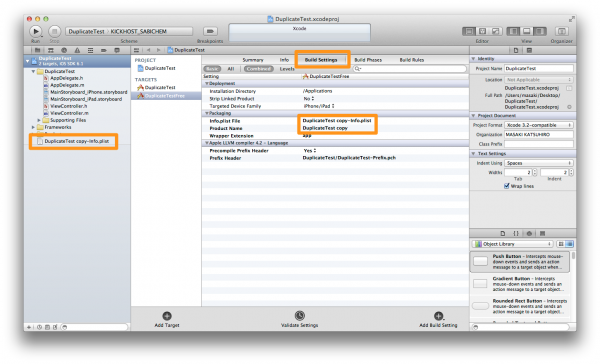This screenshot has height=364, width=600.
Task: Select the All settings filter
Action: (x=231, y=69)
